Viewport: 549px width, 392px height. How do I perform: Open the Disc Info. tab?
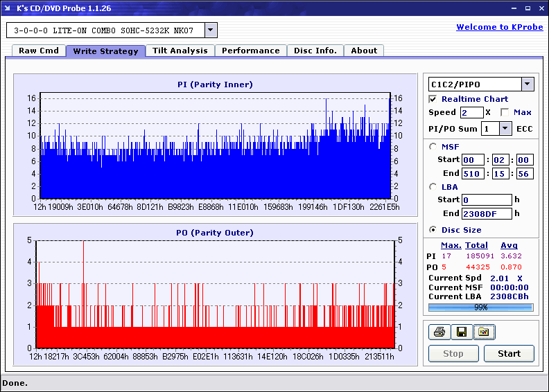pos(315,51)
